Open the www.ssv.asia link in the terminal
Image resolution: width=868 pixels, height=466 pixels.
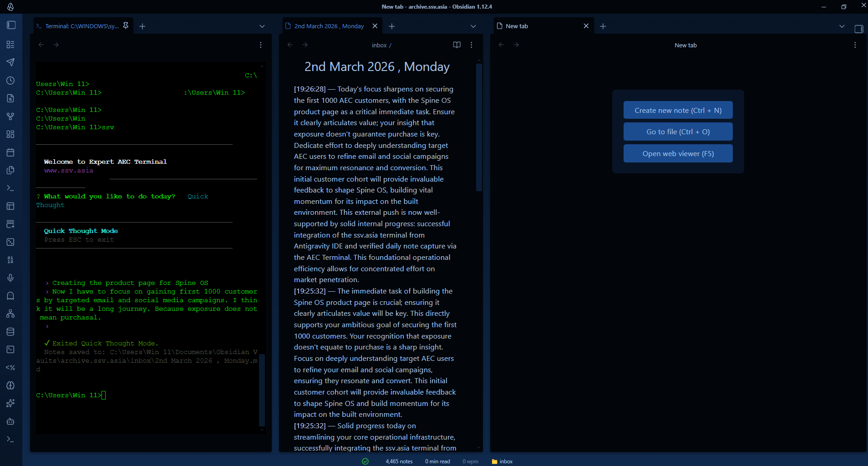point(68,170)
